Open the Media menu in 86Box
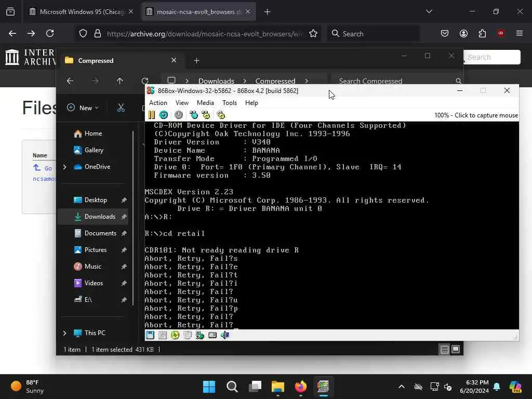Viewport: 532px width, 399px height. pyautogui.click(x=205, y=103)
